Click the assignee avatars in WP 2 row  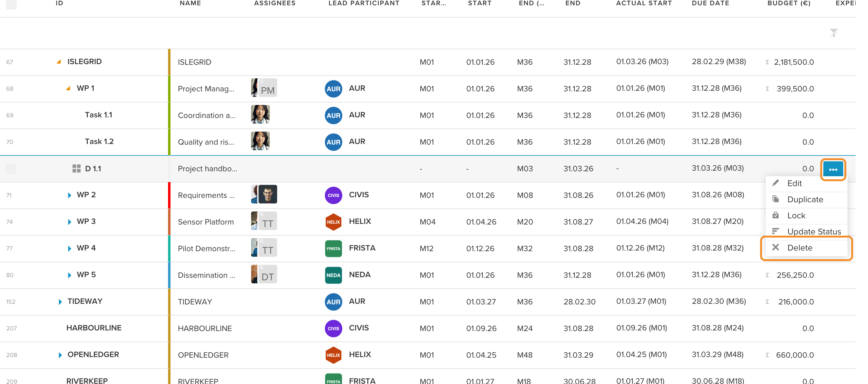pyautogui.click(x=264, y=194)
